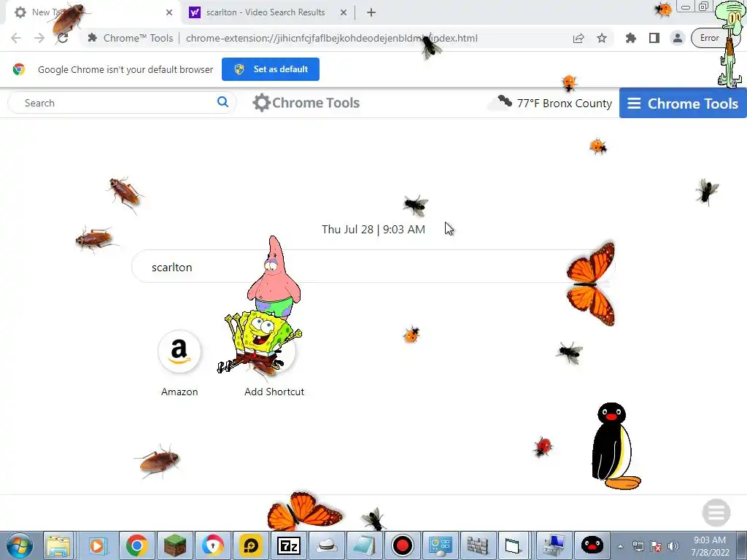Open the Chrome profile avatar icon
This screenshot has width=747, height=560.
coord(678,38)
